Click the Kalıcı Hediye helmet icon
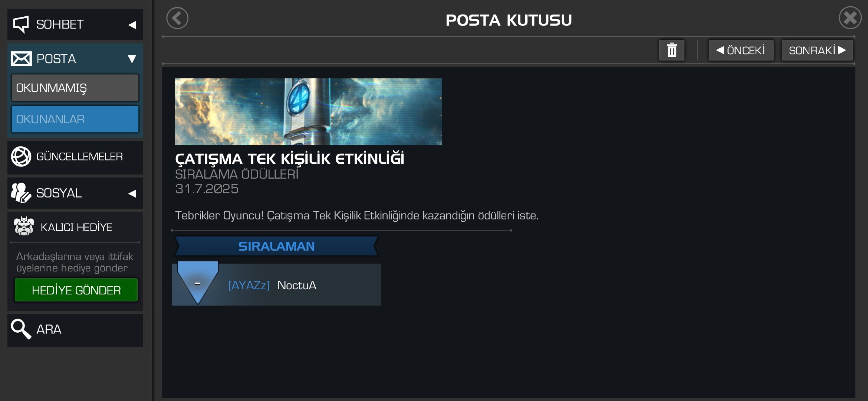868x401 pixels. pos(24,226)
